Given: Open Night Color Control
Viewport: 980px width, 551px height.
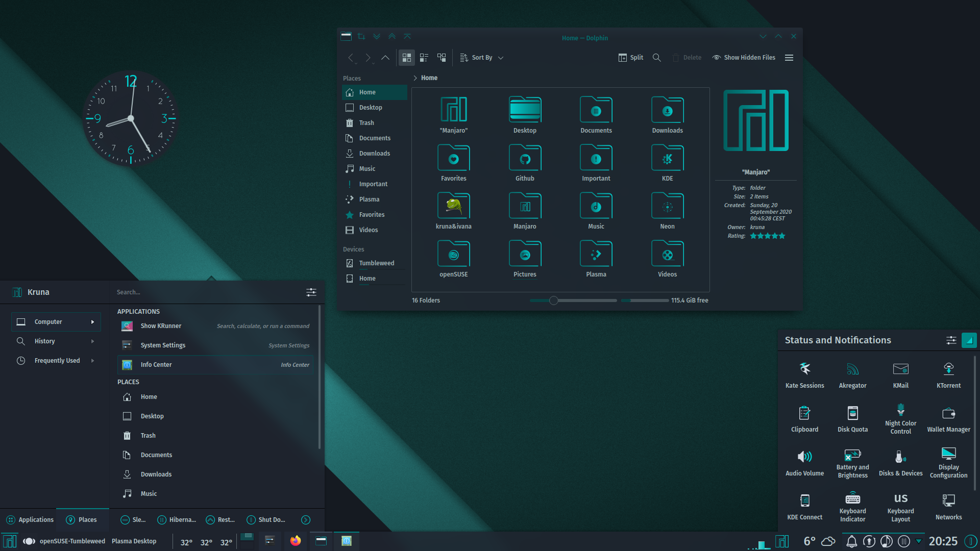Looking at the screenshot, I should tap(901, 419).
